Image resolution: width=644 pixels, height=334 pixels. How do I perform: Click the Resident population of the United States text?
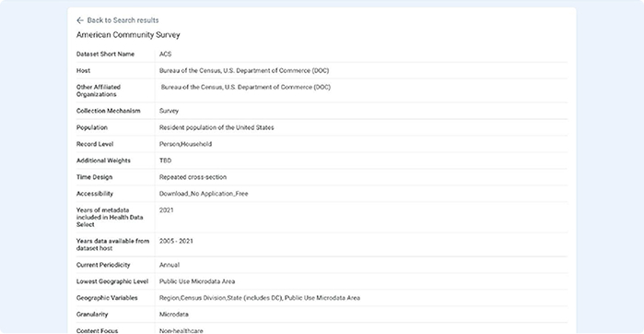[217, 128]
